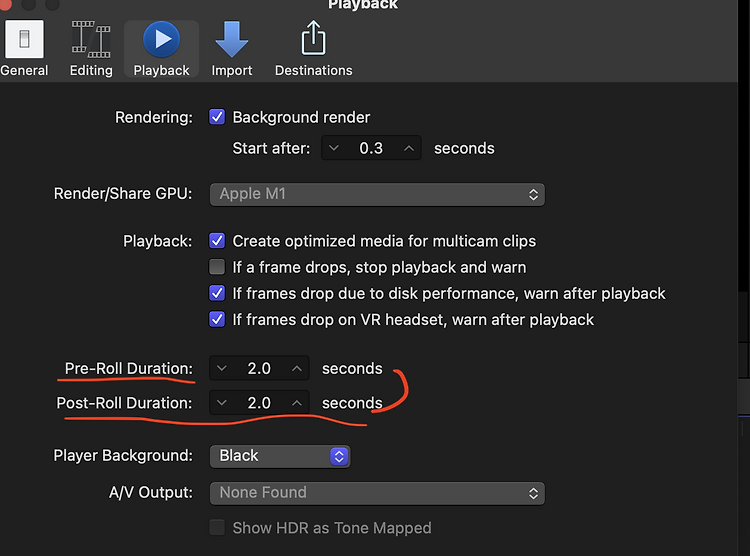750x556 pixels.
Task: Open the Editing preferences filmstrip icon
Action: pyautogui.click(x=91, y=39)
